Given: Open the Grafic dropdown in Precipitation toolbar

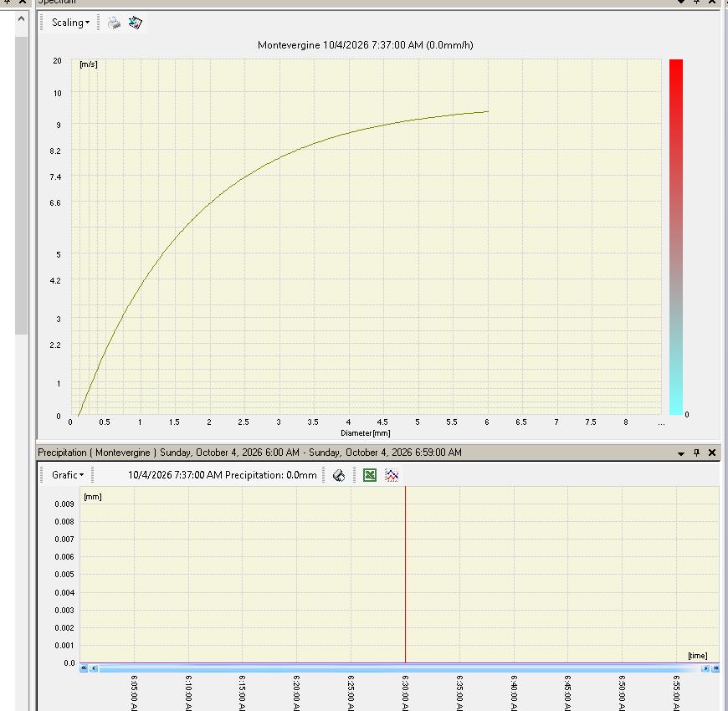Looking at the screenshot, I should coord(67,475).
